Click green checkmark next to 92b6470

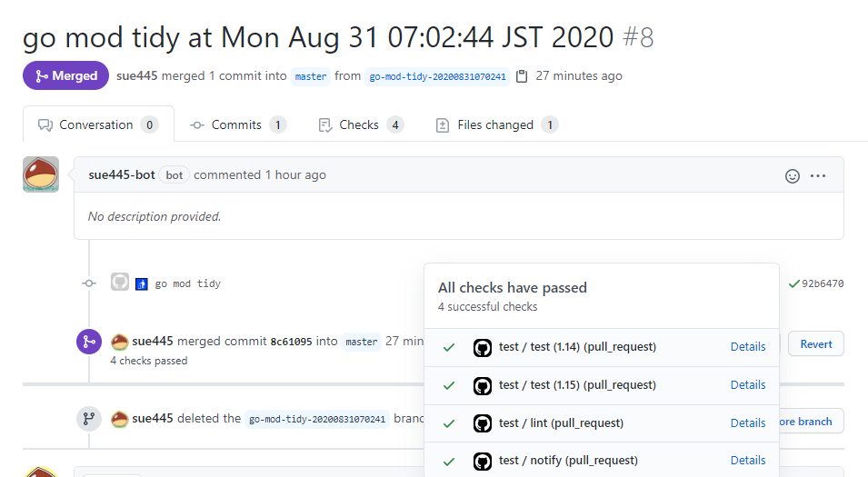point(793,283)
